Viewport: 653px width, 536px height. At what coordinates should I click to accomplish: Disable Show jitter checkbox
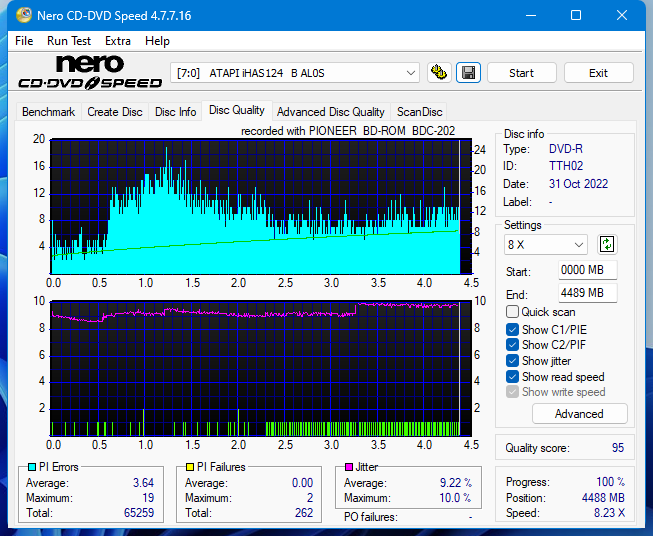(x=512, y=361)
